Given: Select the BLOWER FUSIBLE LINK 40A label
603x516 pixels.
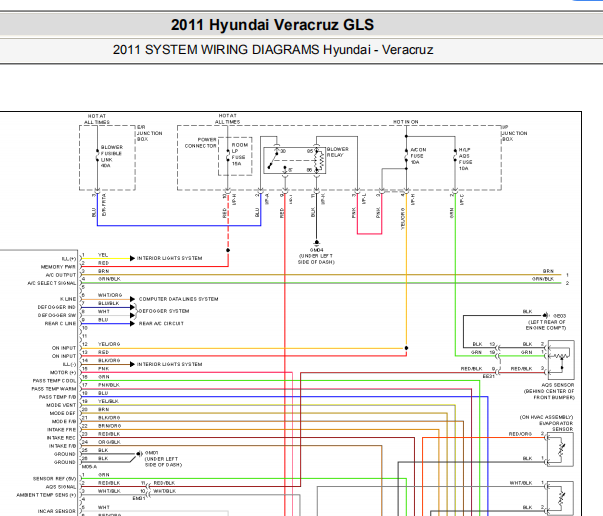Looking at the screenshot, I should (x=112, y=156).
